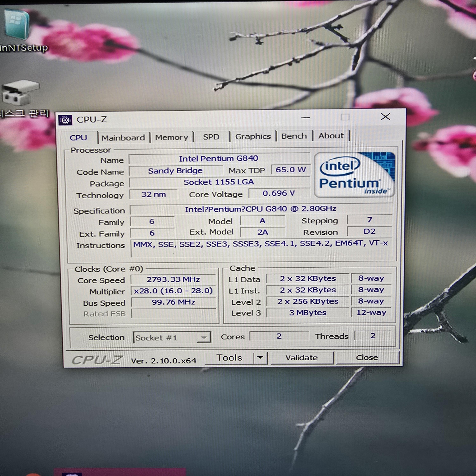Screen dimensions: 476x476
Task: Open the SPD tab
Action: click(211, 137)
